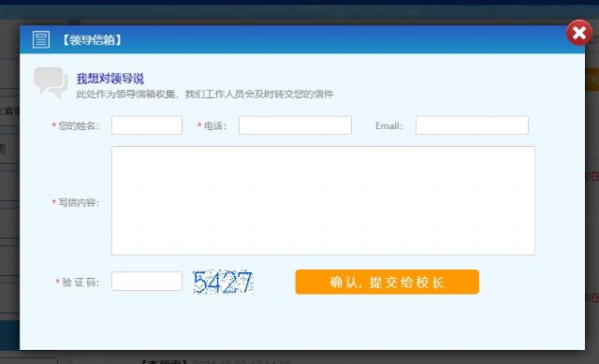Image resolution: width=599 pixels, height=364 pixels.
Task: Click the 我想对领导说 heading
Action: (x=110, y=79)
